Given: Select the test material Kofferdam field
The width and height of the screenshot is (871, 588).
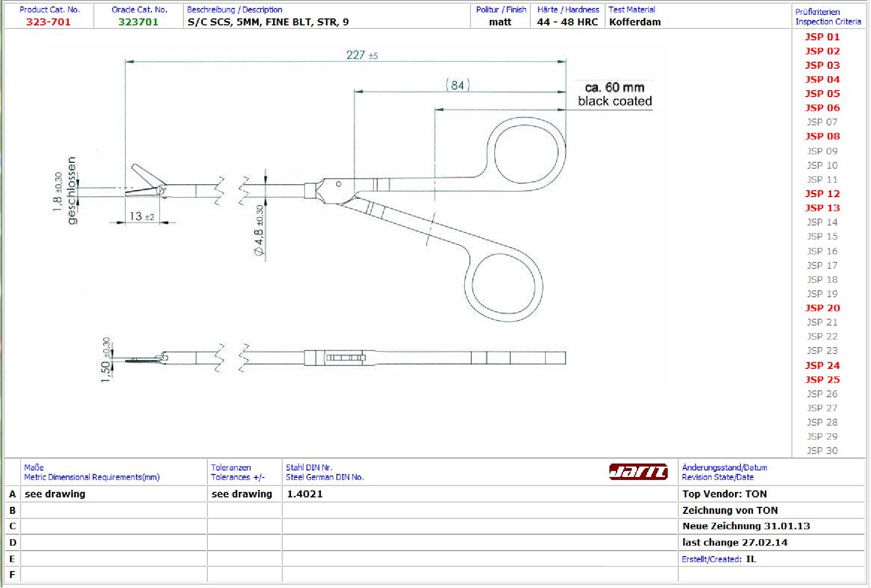Looking at the screenshot, I should click(x=635, y=22).
